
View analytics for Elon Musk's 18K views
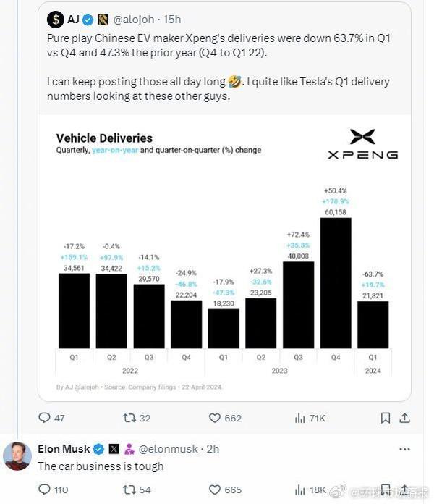(x=300, y=490)
